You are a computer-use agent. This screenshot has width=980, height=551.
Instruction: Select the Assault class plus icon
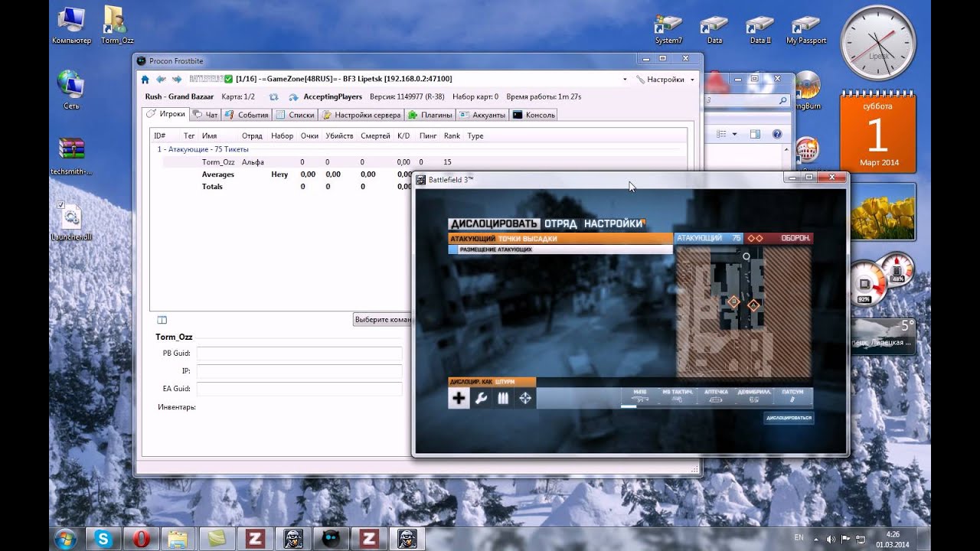[459, 398]
